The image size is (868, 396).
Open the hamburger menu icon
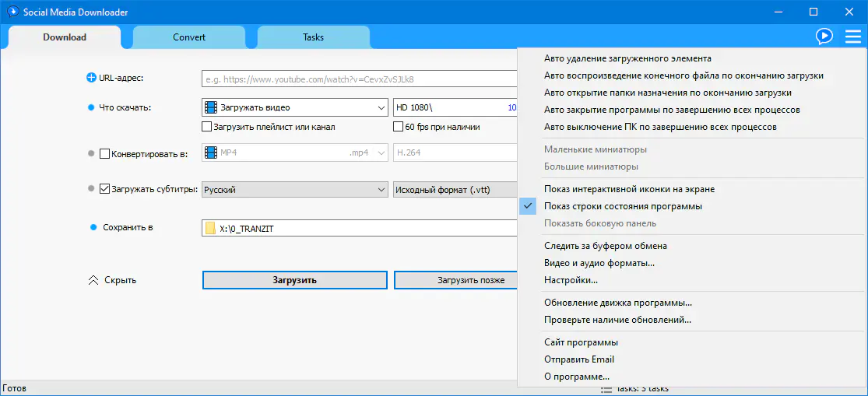[852, 37]
